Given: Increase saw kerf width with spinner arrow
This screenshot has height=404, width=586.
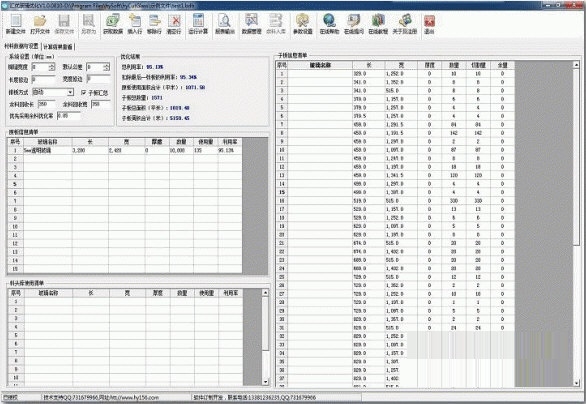Looking at the screenshot, I should point(52,65).
